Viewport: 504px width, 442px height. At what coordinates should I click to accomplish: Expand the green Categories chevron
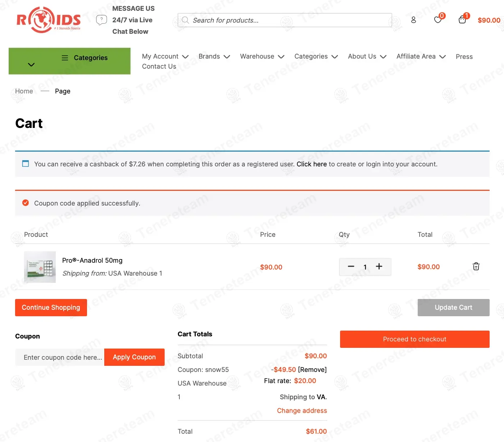[x=31, y=65]
